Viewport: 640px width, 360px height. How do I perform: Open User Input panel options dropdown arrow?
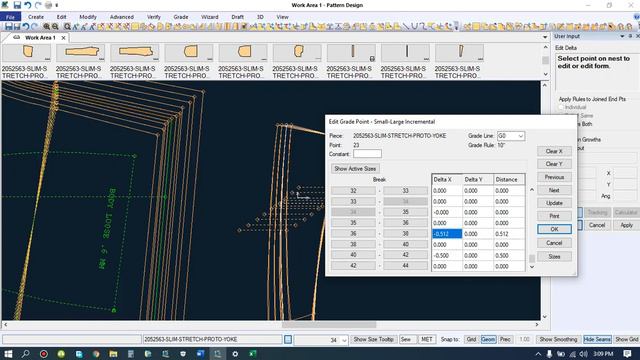(x=622, y=36)
